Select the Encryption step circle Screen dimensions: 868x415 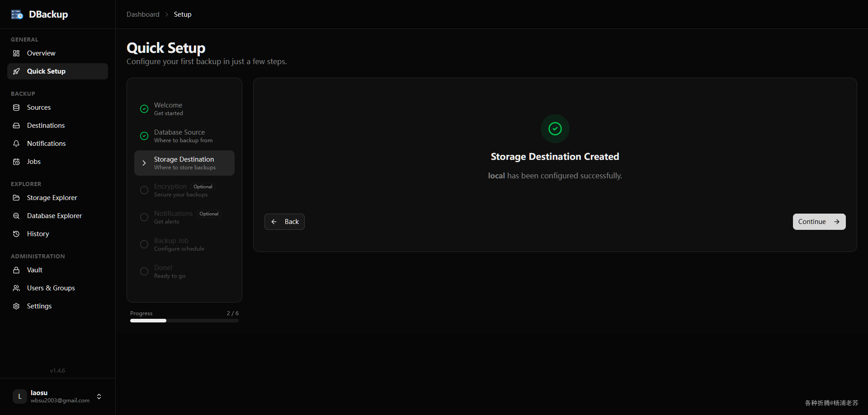pyautogui.click(x=144, y=190)
